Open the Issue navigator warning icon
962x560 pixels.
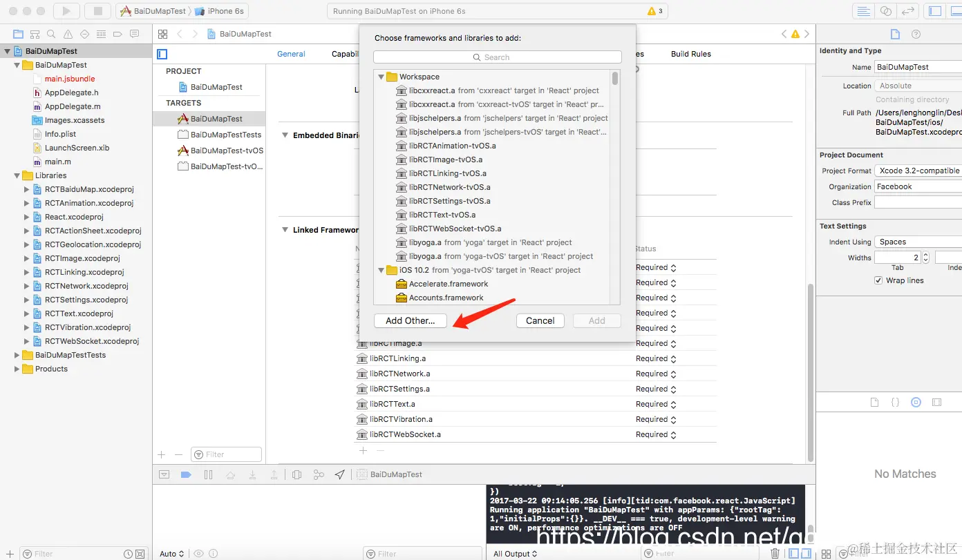68,34
